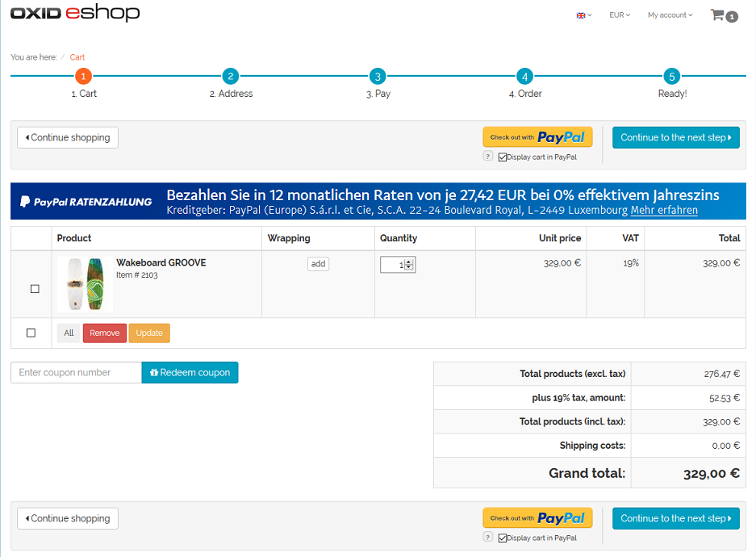Toggle the select-all checkbox beside All

(x=31, y=333)
